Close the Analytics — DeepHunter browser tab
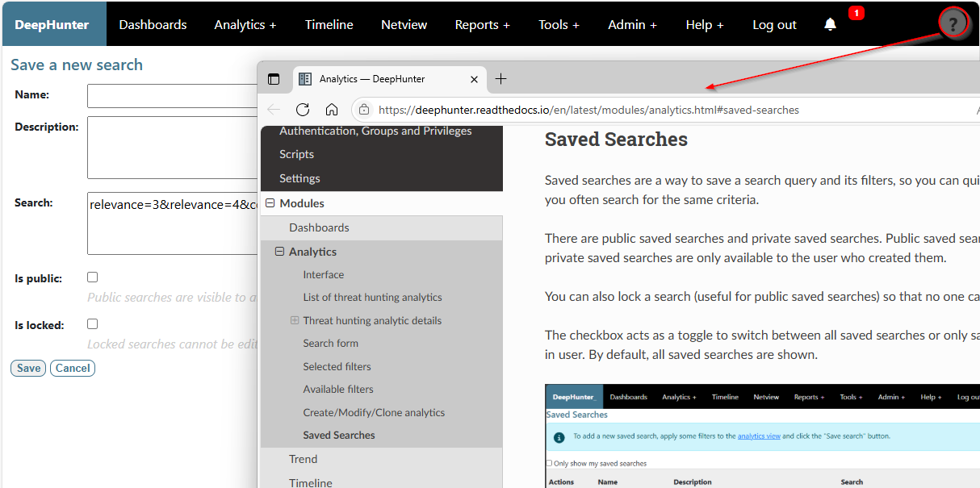The width and height of the screenshot is (980, 488). pos(475,79)
